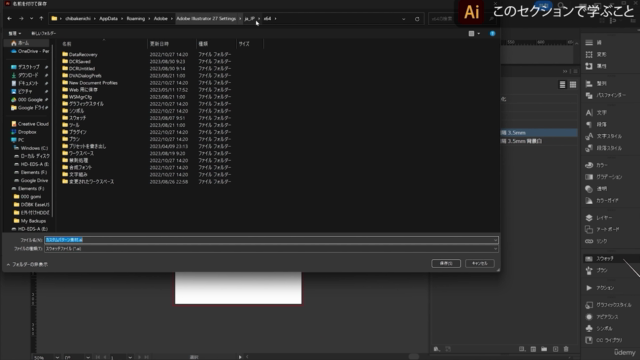Open the CC Libraries (CC ライブラリ) panel icon
640x360 pixels.
589,340
